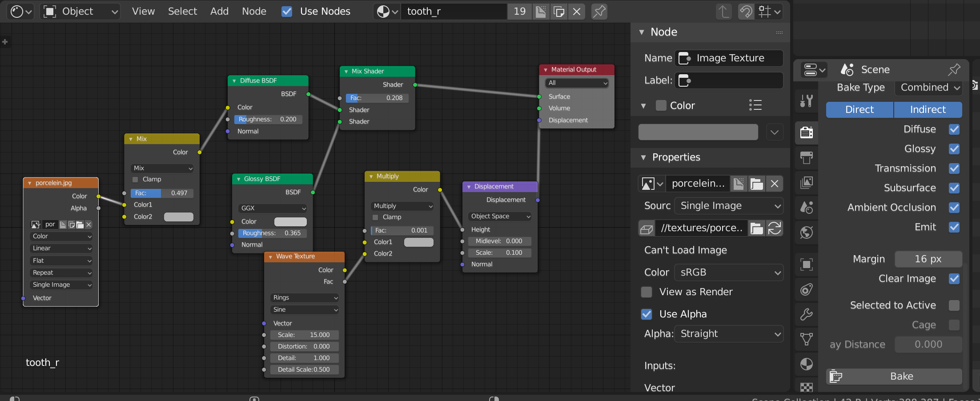Image resolution: width=980 pixels, height=401 pixels.
Task: Open the Rings dropdown in Wave Texture
Action: point(305,297)
